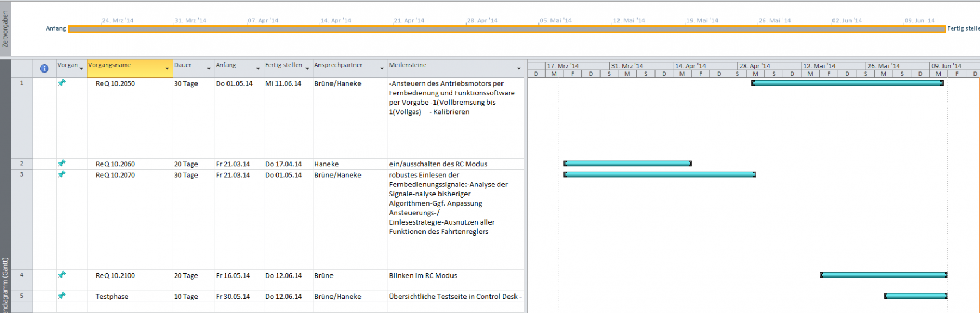This screenshot has height=313, width=980.
Task: Select row number 3 header
Action: [x=22, y=174]
